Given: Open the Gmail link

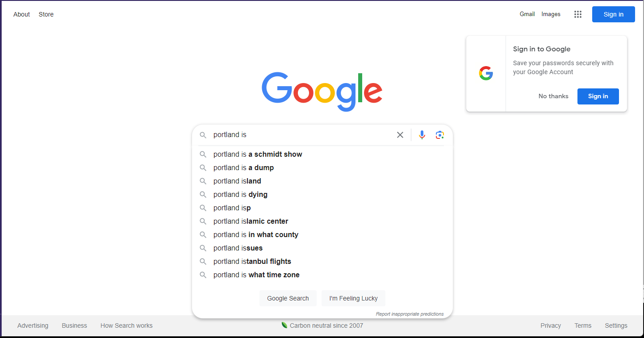Looking at the screenshot, I should [x=527, y=14].
